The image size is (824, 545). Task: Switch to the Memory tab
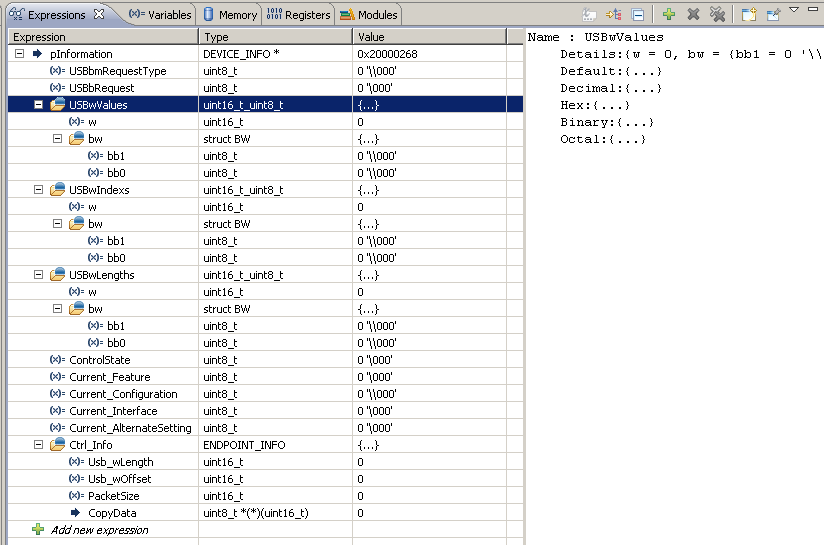tap(230, 14)
